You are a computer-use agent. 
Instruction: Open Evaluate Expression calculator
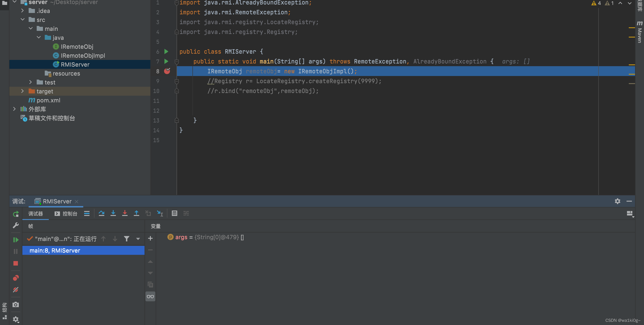pyautogui.click(x=175, y=213)
